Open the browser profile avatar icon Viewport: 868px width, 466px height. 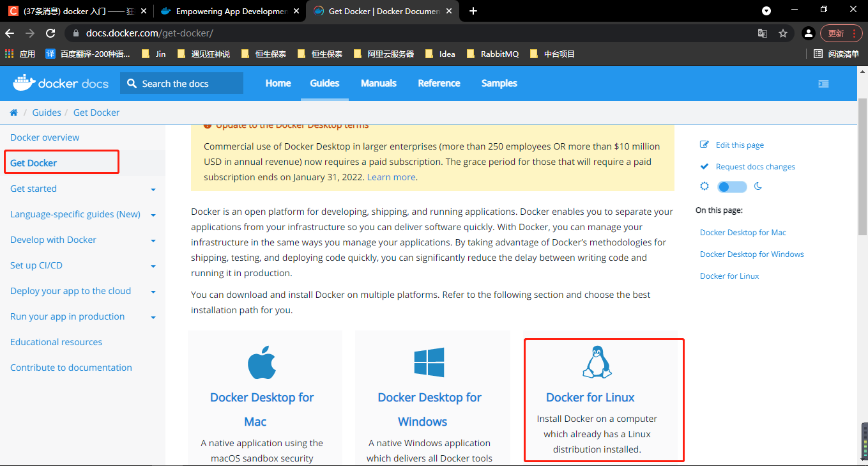[x=808, y=33]
